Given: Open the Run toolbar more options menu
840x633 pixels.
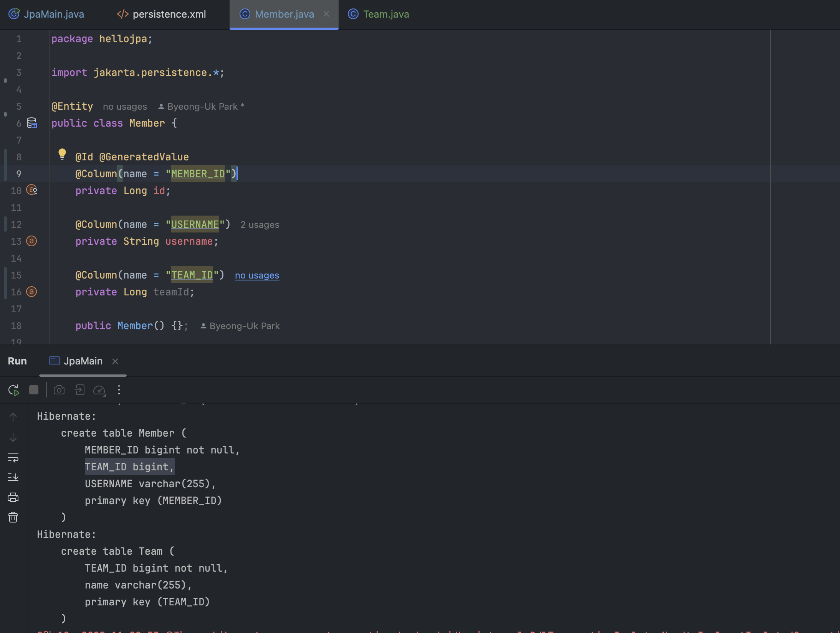Looking at the screenshot, I should click(x=119, y=390).
